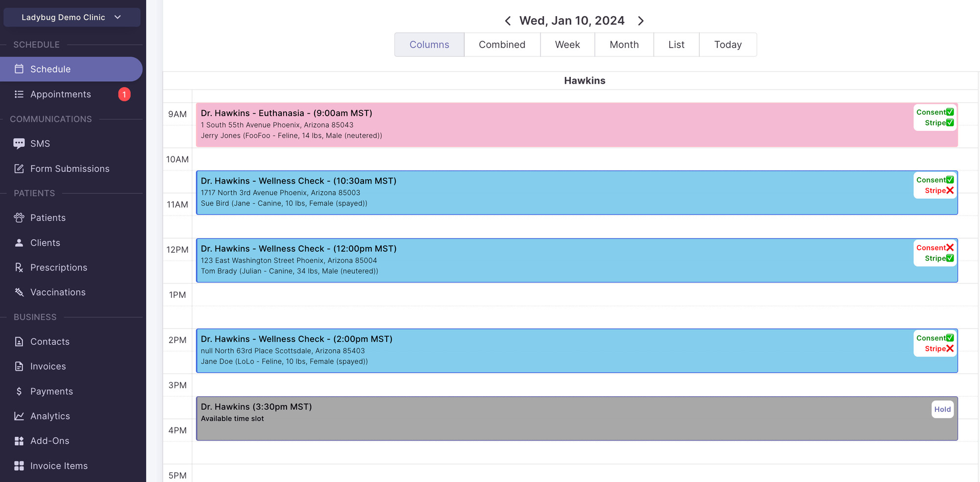Switch to the Combined view tab
Screen dimensions: 980x482
click(x=502, y=44)
